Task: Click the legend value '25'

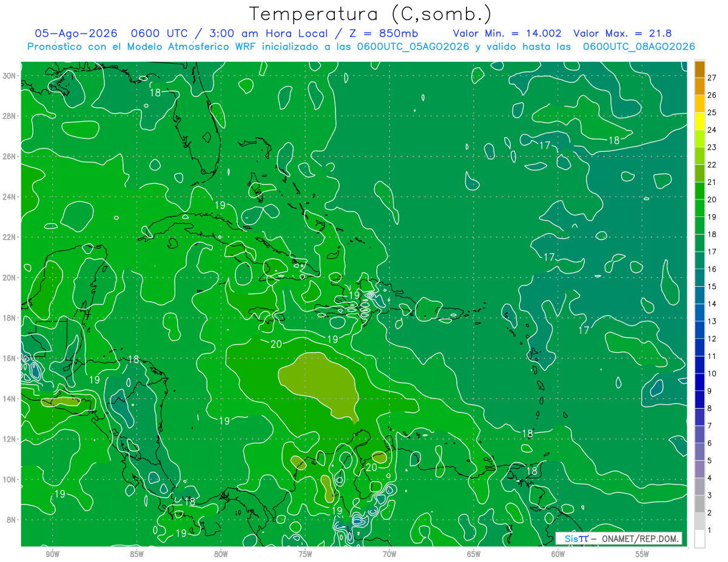Action: [x=712, y=112]
